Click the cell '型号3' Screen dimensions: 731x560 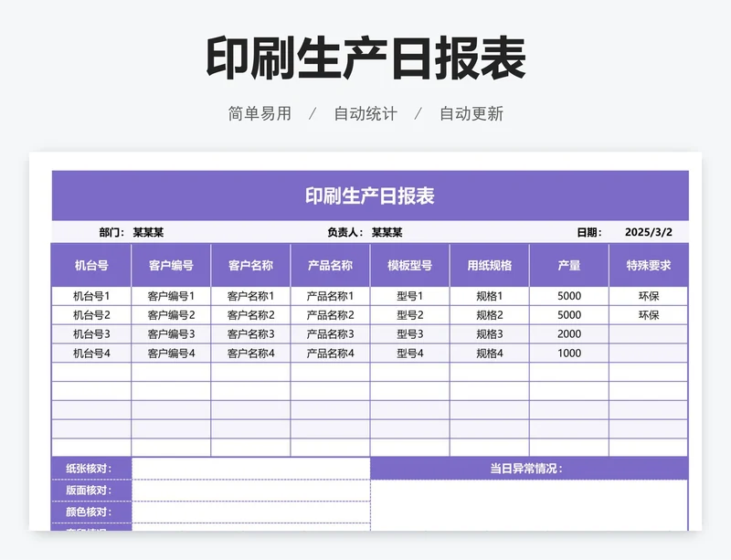click(x=409, y=334)
